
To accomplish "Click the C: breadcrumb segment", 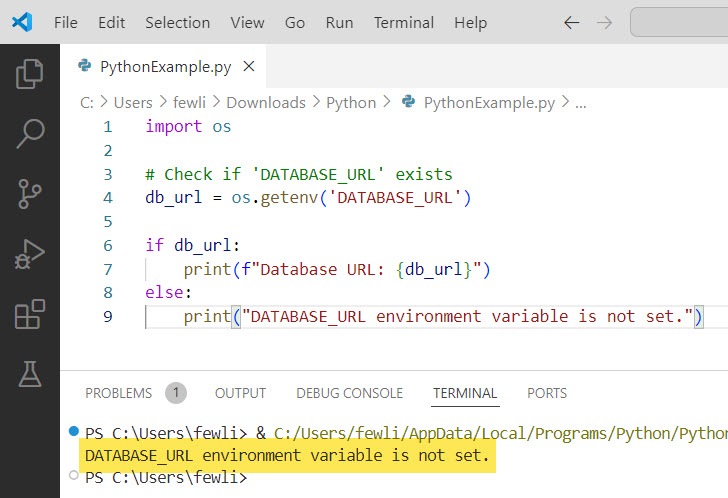I will coord(87,103).
